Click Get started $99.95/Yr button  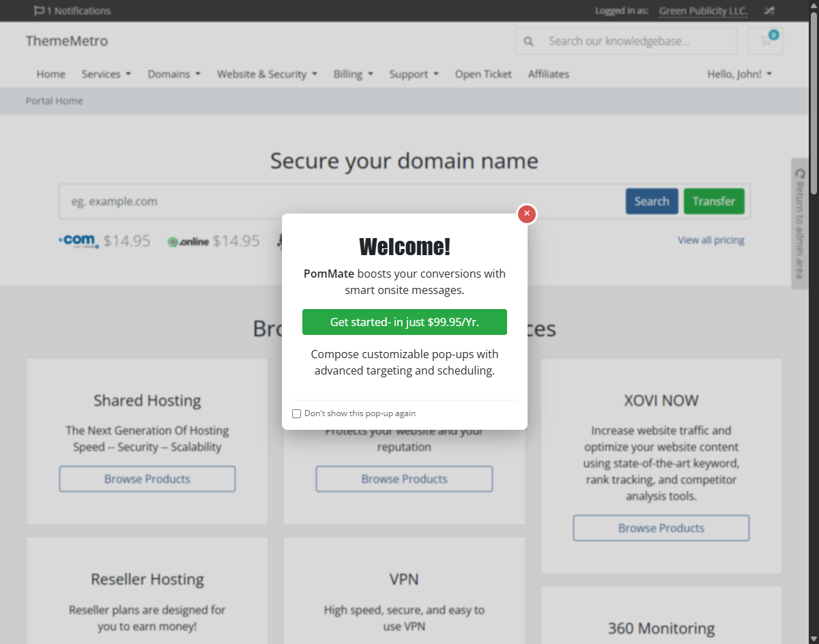coord(405,322)
